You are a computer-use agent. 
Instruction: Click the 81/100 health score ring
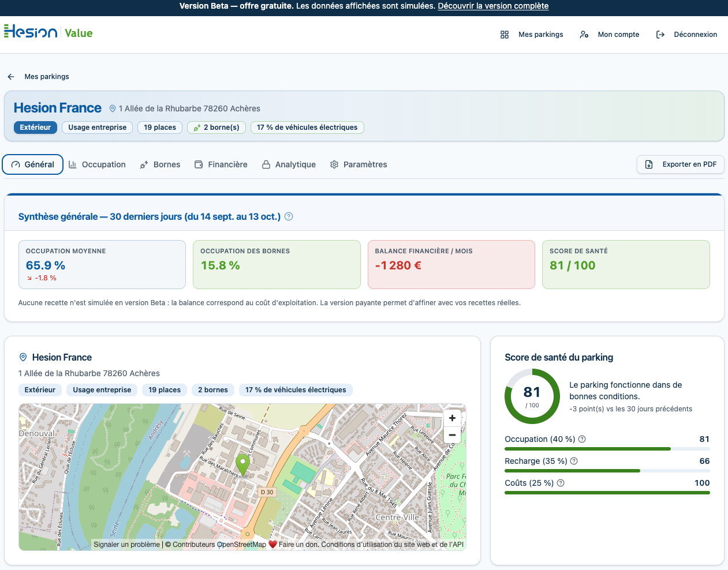[532, 396]
